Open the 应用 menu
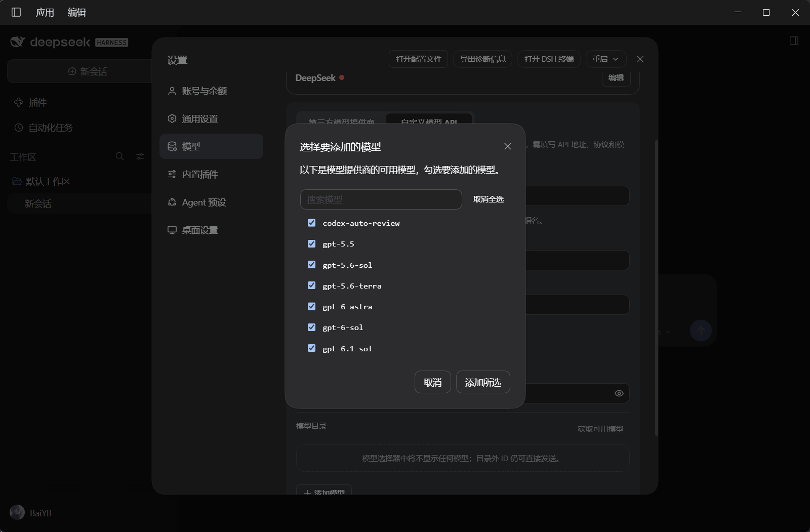 (45, 12)
